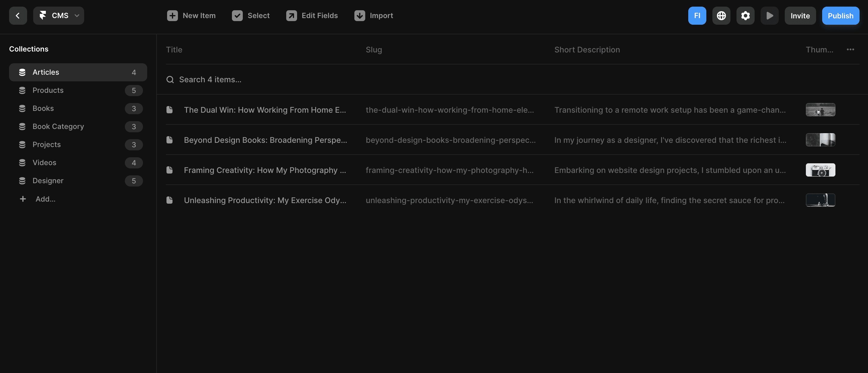Open project settings gear icon

[x=745, y=15]
